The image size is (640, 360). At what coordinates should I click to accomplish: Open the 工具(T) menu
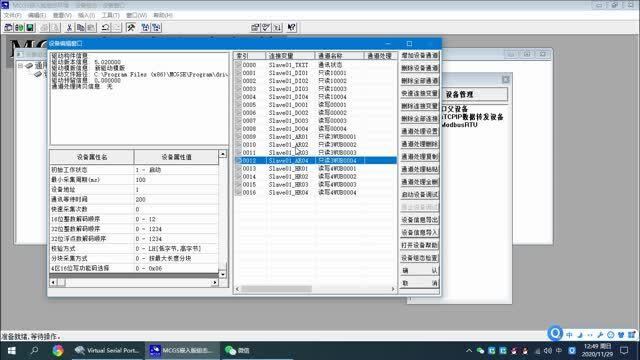pyautogui.click(x=110, y=15)
